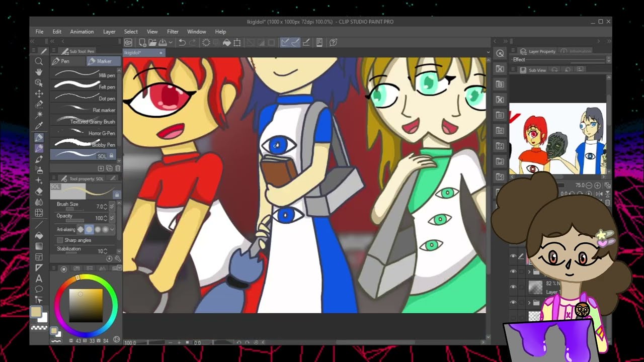Expand the first layer folder arrow

pyautogui.click(x=529, y=272)
